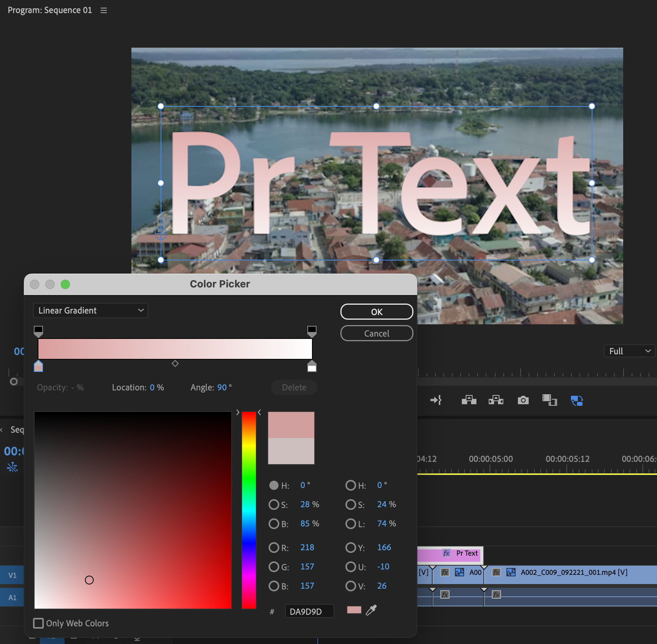Click the hex color input field
657x644 pixels.
[309, 611]
